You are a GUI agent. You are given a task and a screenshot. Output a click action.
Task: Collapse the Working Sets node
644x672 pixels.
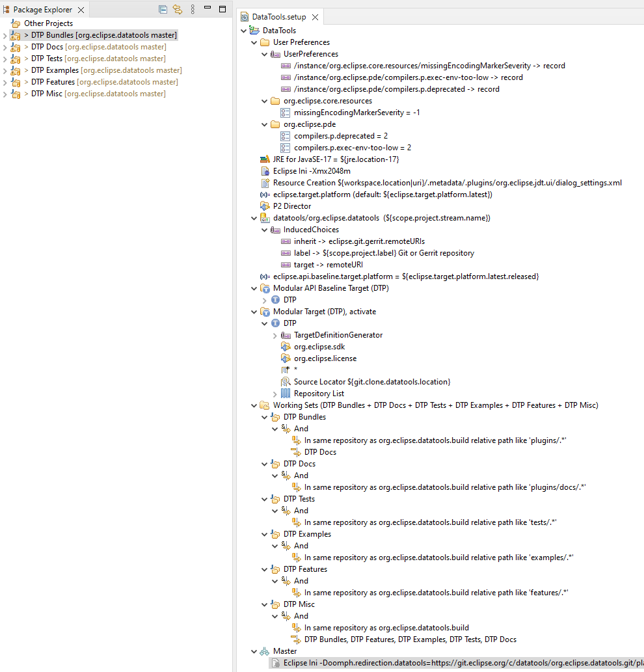[254, 405]
